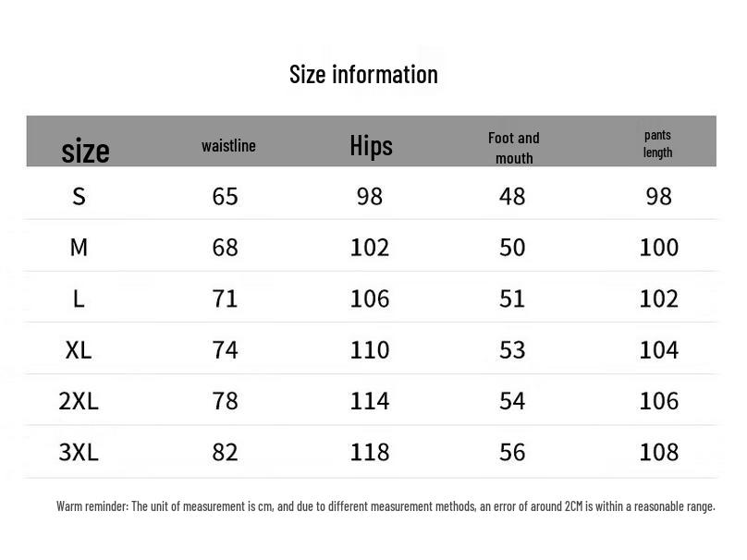Click pants length value 100 for M
747x560 pixels.
pos(659,247)
